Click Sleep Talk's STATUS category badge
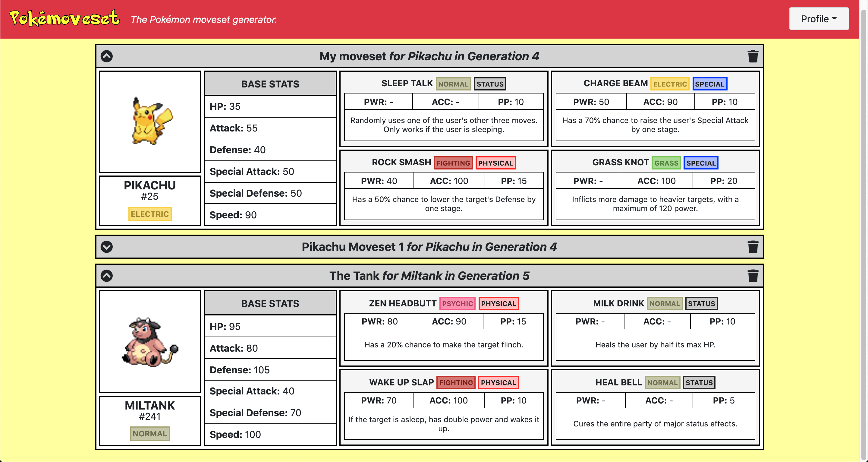 point(490,84)
